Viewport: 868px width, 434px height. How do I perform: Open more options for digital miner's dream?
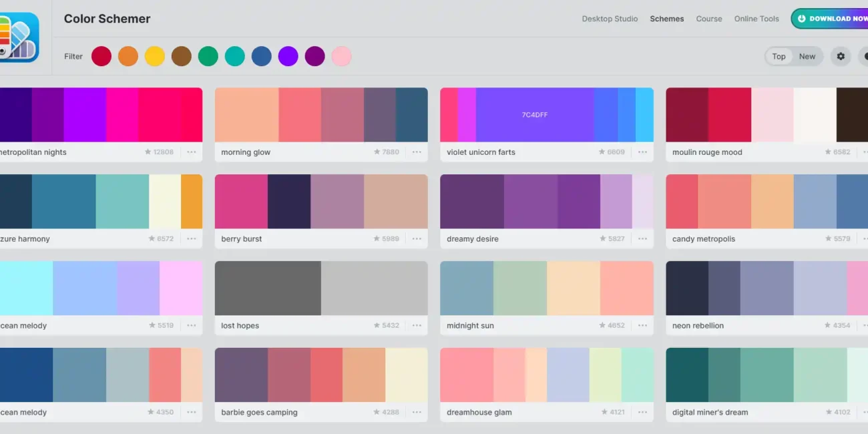tap(864, 413)
